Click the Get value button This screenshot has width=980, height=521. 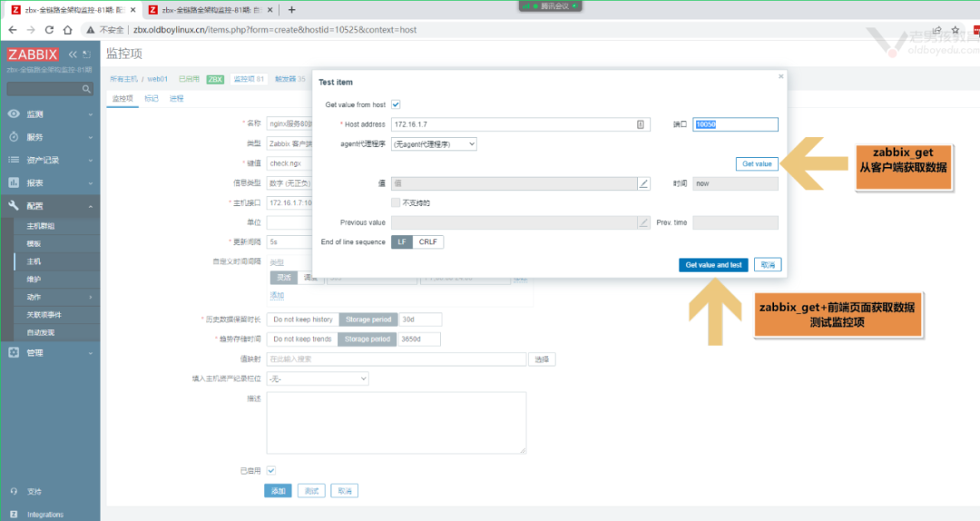[x=757, y=164]
